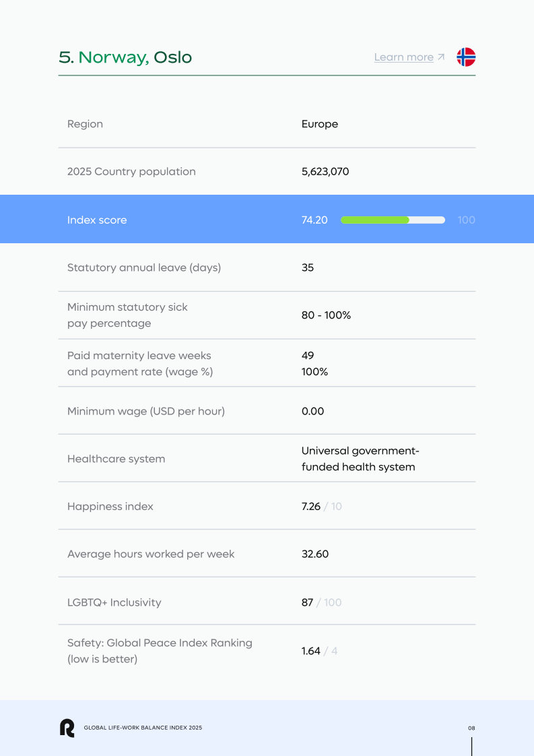
Task: Click the LGBTQ+ Inclusivity score 87
Action: coord(307,602)
